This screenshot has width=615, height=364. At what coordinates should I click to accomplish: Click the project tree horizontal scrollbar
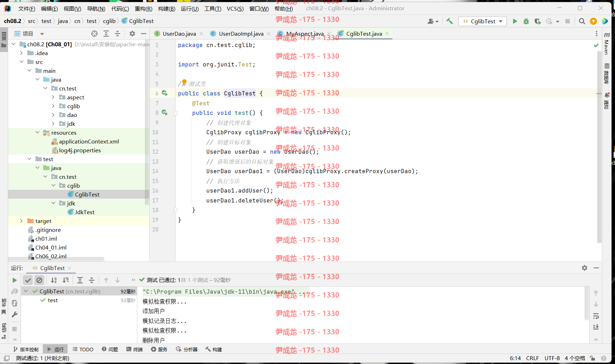pyautogui.click(x=56, y=259)
